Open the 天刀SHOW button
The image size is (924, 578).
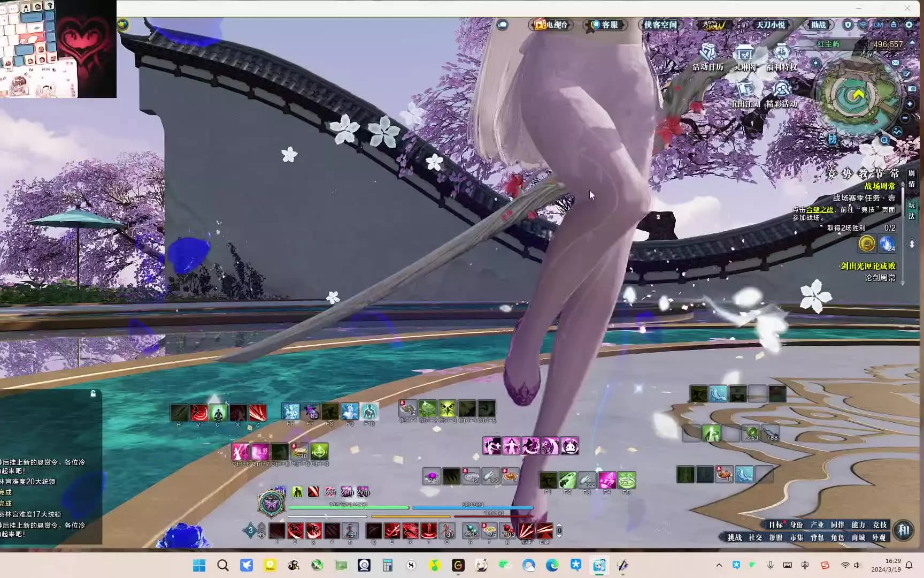[x=714, y=25]
